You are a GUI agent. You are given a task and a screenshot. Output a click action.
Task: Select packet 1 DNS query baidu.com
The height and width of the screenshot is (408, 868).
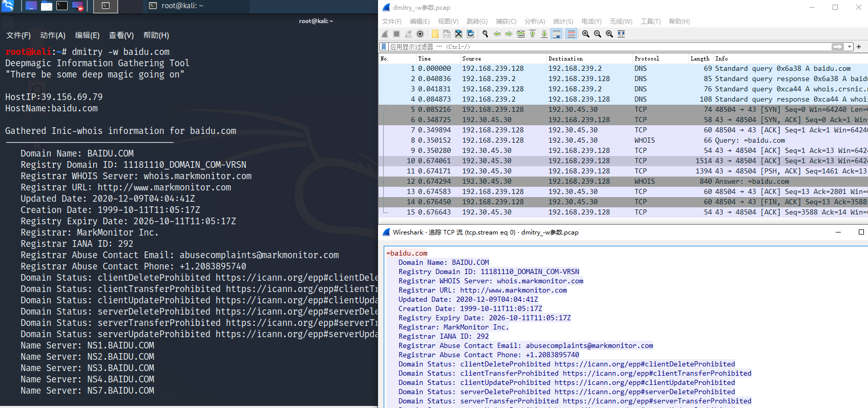pos(623,68)
